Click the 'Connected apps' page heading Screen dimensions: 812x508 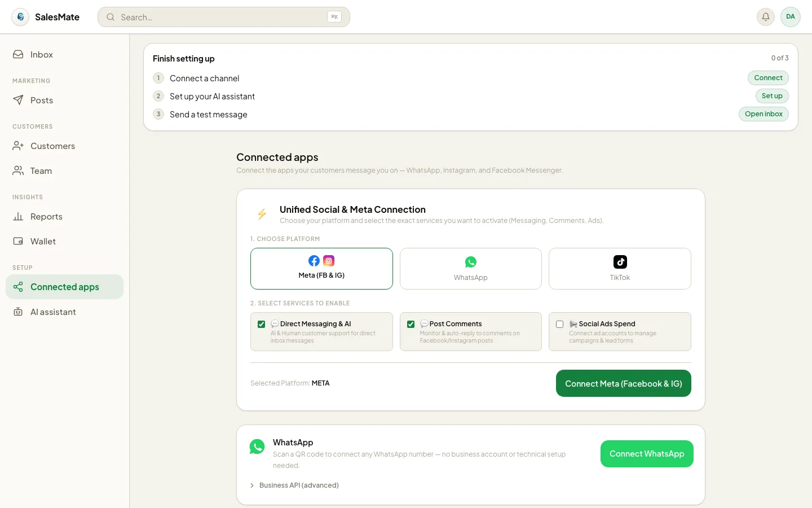click(277, 157)
